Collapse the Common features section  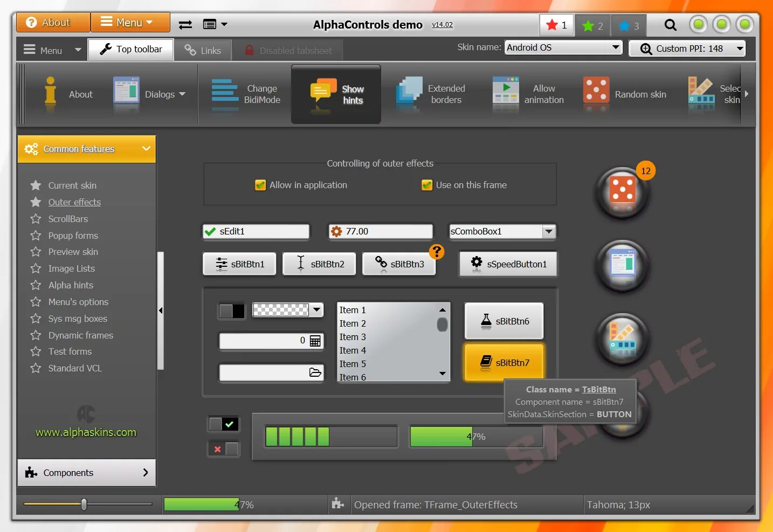(x=87, y=149)
